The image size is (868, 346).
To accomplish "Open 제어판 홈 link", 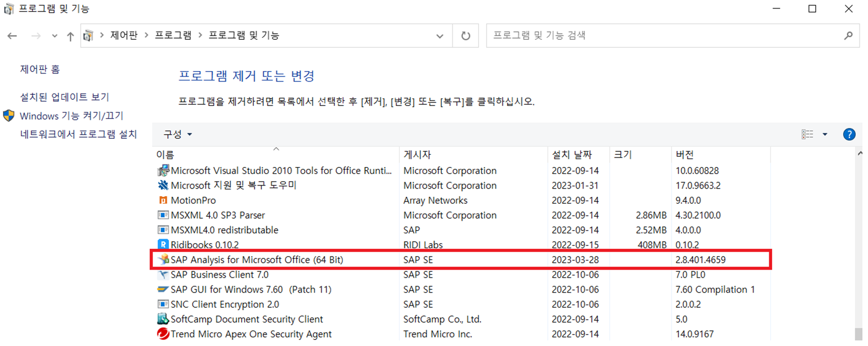I will 40,69.
